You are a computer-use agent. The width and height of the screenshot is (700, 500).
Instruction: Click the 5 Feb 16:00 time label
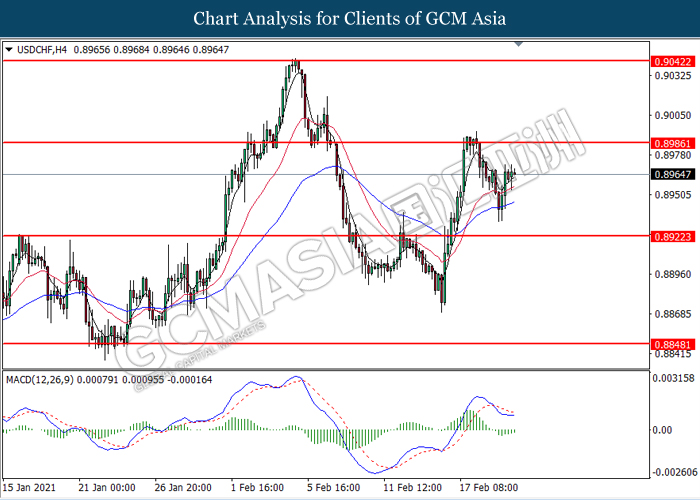[x=333, y=487]
